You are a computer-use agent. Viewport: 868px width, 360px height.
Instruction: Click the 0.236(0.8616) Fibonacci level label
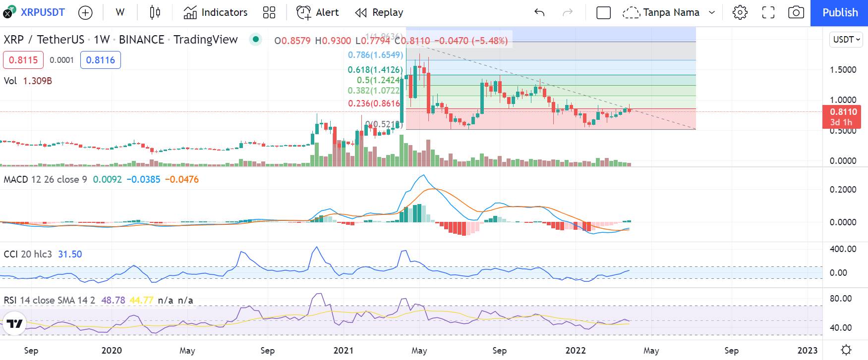[x=374, y=103]
